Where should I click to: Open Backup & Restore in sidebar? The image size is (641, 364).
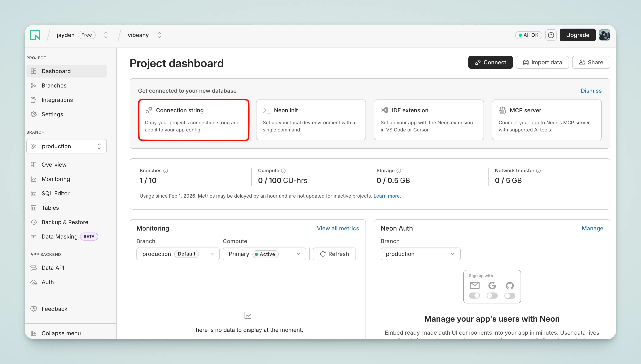(x=65, y=222)
